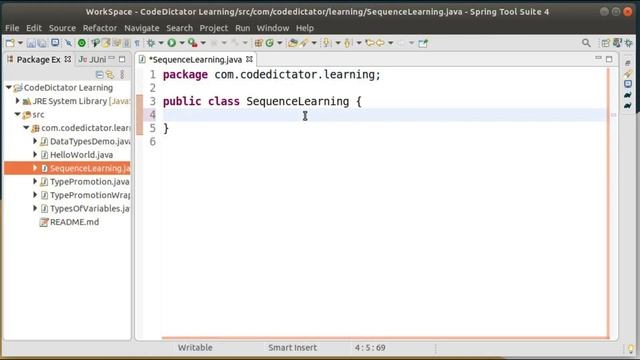Click the Debug bug toolbar icon

151,43
